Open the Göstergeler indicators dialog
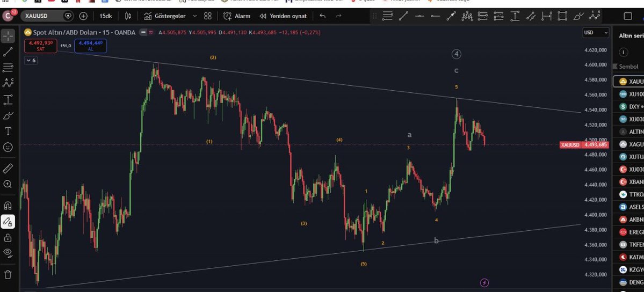This screenshot has height=292, width=644. pos(165,16)
